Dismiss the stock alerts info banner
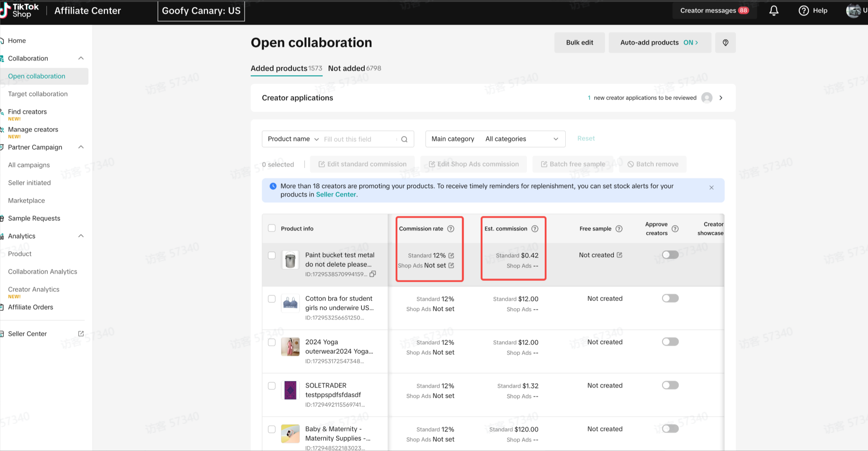 711,188
